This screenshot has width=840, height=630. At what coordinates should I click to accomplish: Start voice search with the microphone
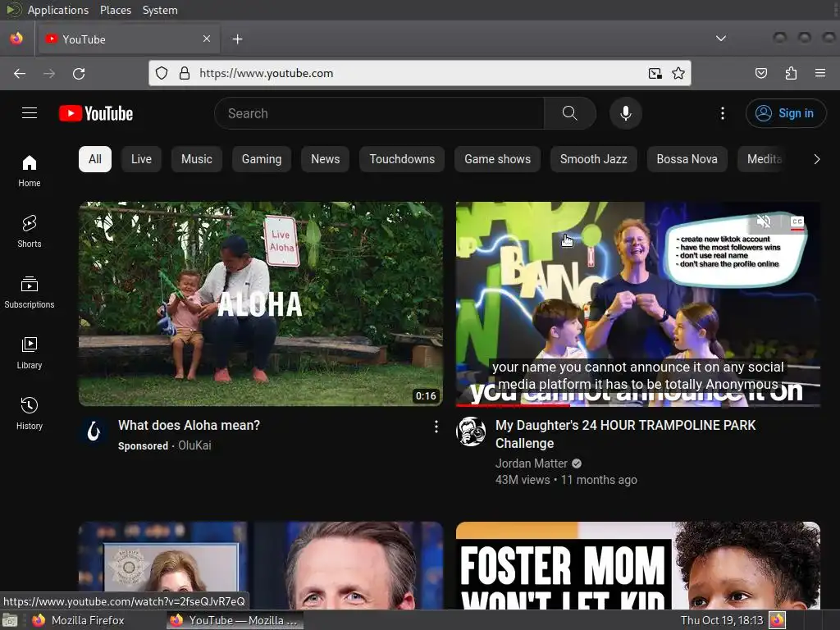coord(625,113)
